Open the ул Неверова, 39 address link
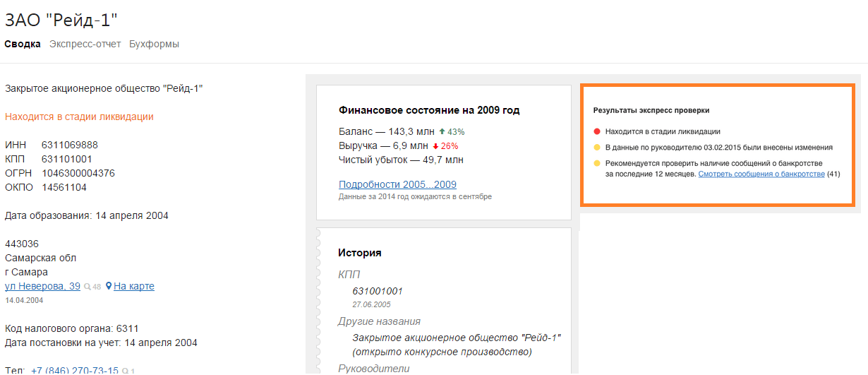This screenshot has width=868, height=375. 42,286
